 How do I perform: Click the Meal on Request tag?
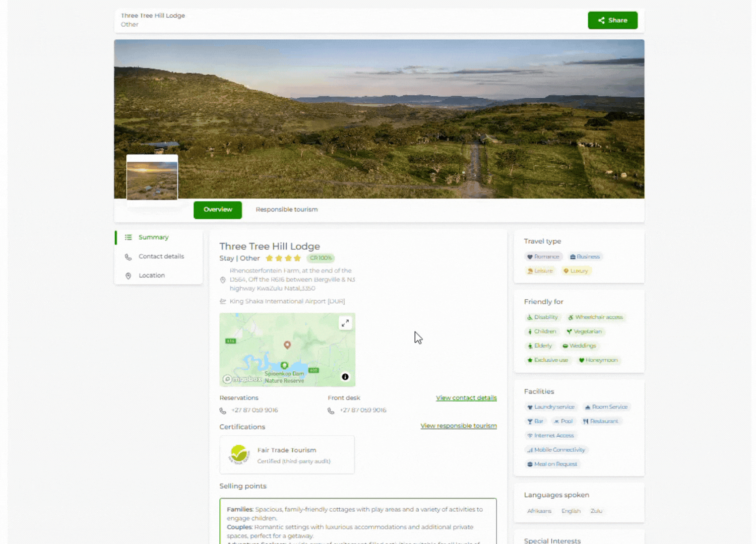552,464
